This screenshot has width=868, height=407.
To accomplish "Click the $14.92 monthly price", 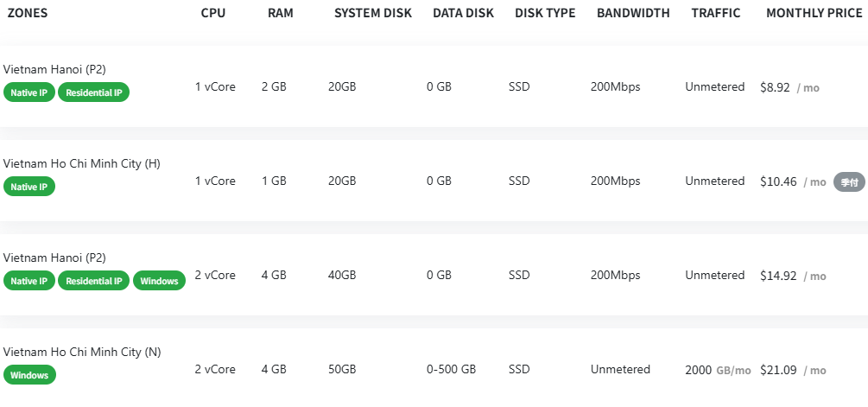I will coord(777,276).
